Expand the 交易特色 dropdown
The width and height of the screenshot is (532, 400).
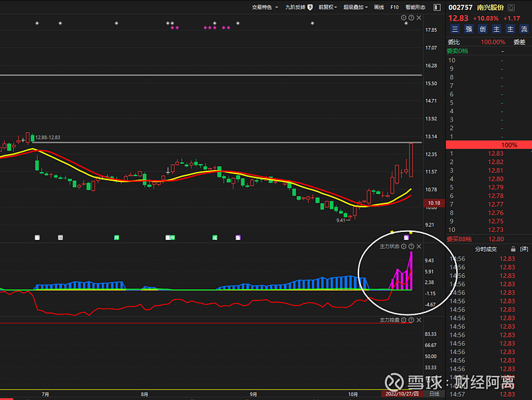265,7
